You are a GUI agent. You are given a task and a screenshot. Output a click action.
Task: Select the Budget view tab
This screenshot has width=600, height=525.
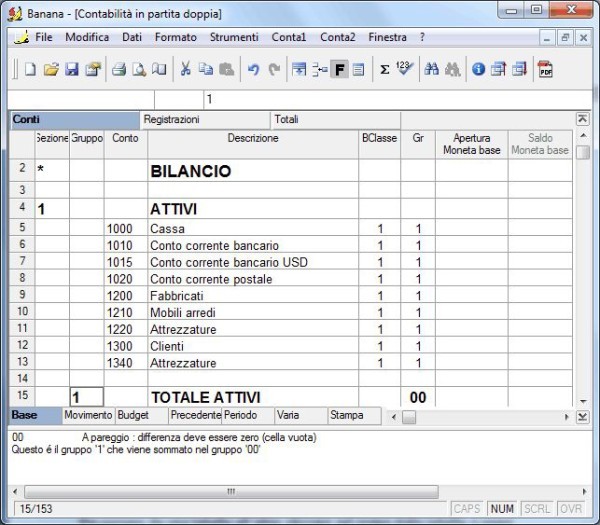pos(133,415)
